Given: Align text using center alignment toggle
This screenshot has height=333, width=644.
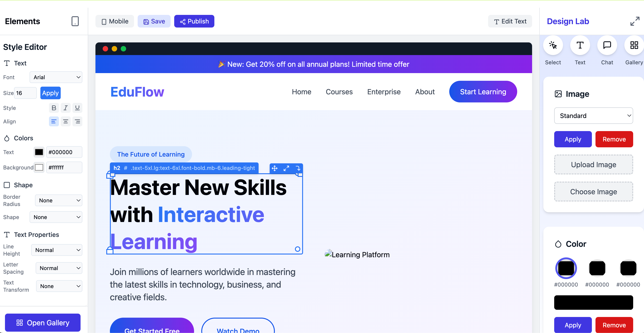Looking at the screenshot, I should pos(65,121).
